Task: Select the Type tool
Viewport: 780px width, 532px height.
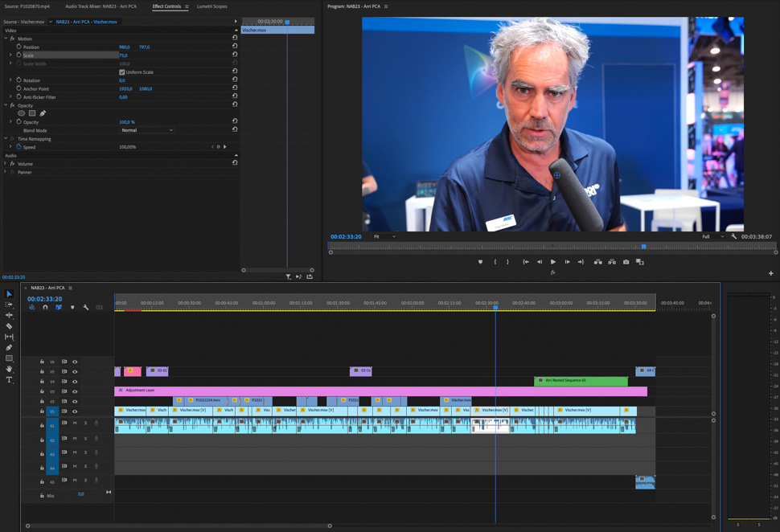Action: (x=9, y=380)
